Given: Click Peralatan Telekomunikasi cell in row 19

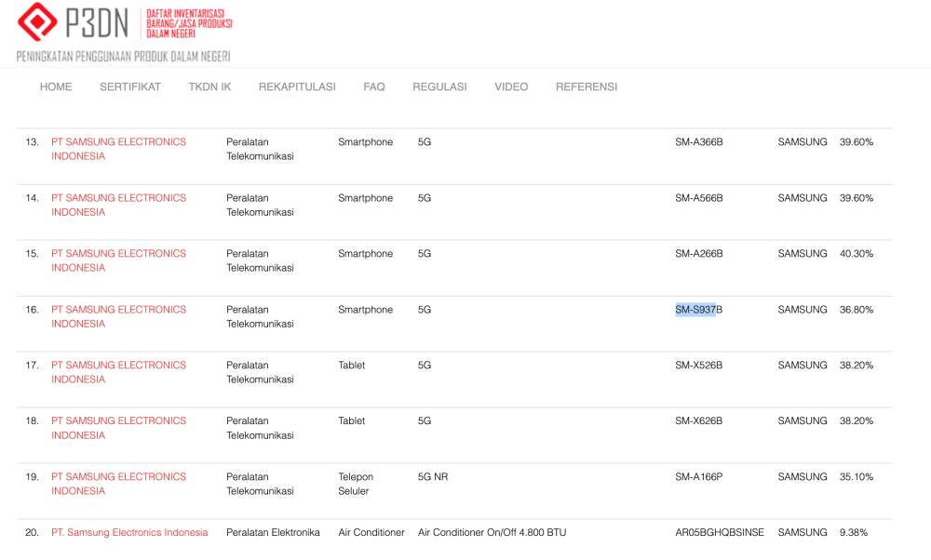Looking at the screenshot, I should pos(260,484).
